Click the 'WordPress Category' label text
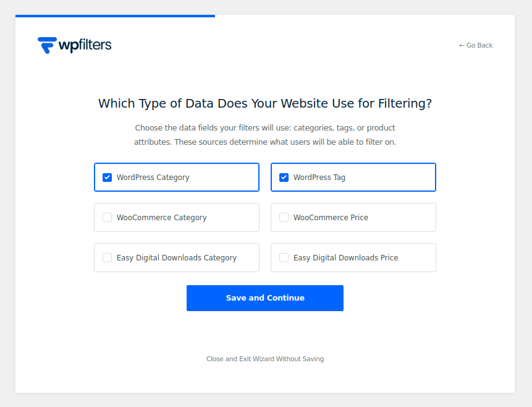Viewport: 532px width, 407px height. [x=153, y=178]
